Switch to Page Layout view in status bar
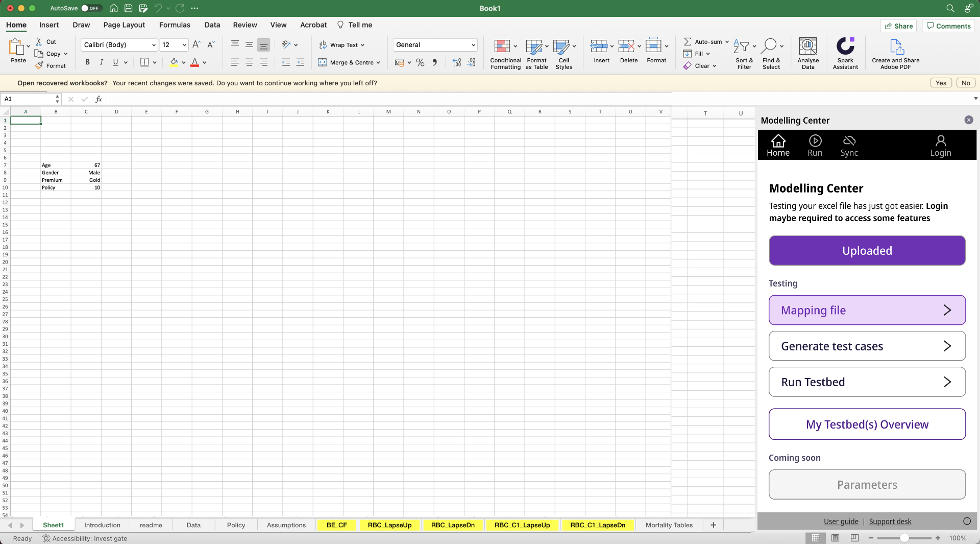 pyautogui.click(x=835, y=538)
